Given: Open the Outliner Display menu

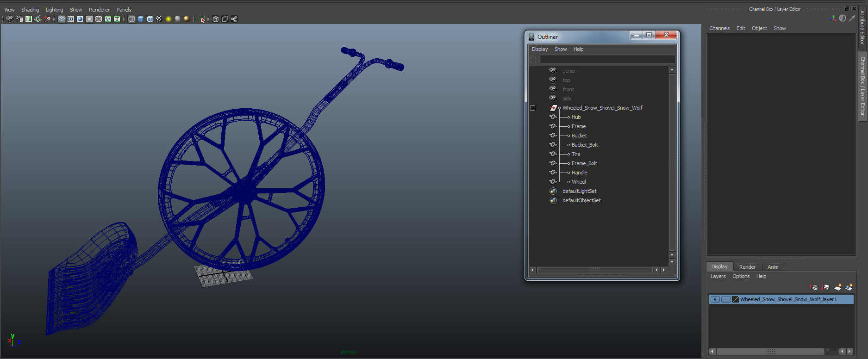Looking at the screenshot, I should pos(539,49).
